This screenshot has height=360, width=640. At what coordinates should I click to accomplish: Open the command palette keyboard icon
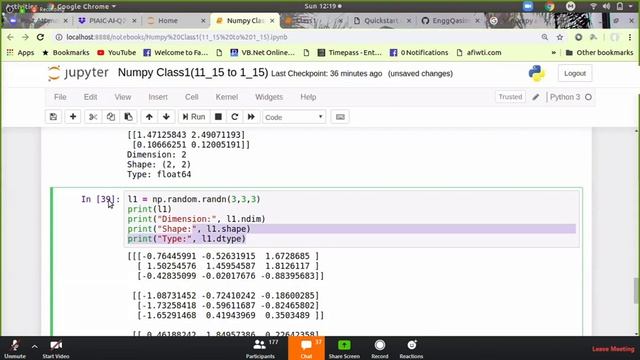click(340, 117)
